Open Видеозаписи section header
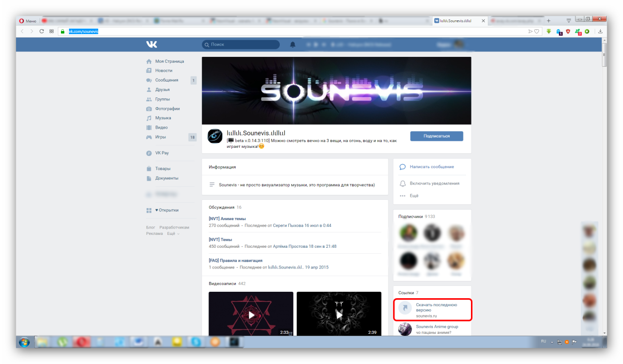The width and height of the screenshot is (623, 364). (x=223, y=283)
